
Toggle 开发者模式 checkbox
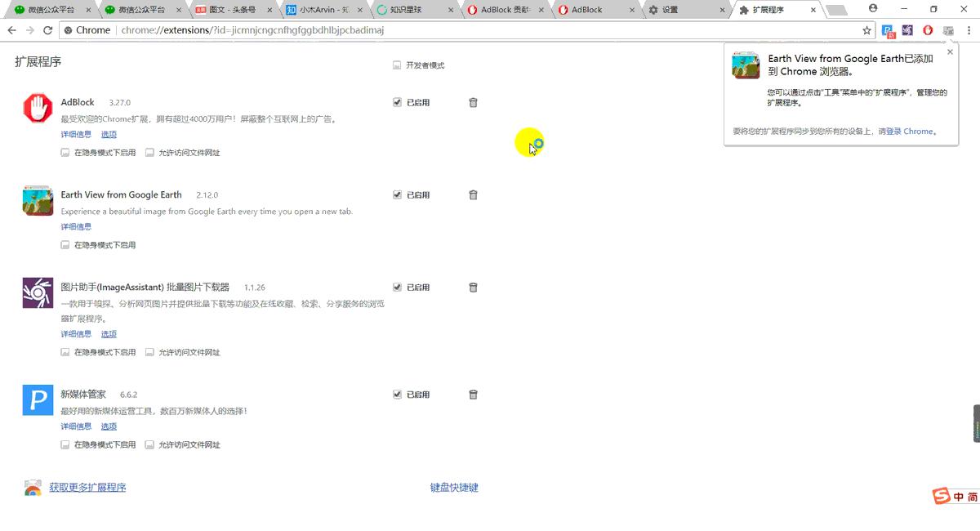[x=397, y=65]
